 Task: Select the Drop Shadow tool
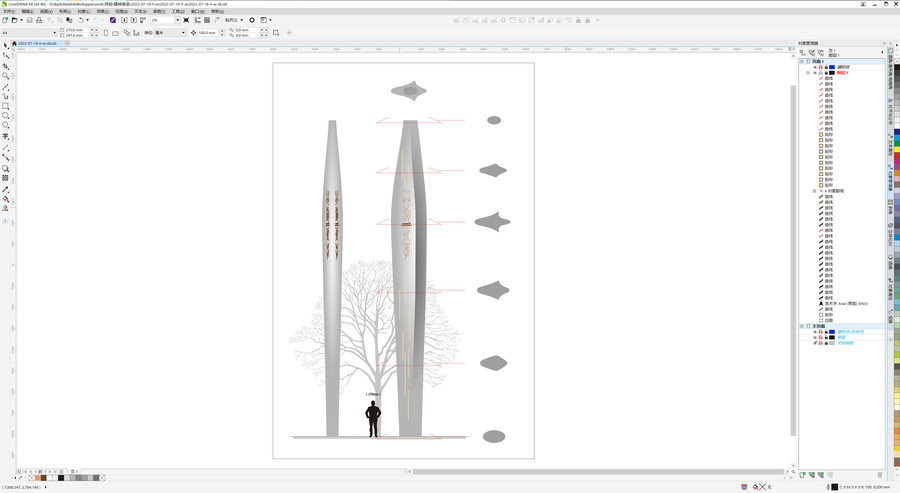click(5, 169)
